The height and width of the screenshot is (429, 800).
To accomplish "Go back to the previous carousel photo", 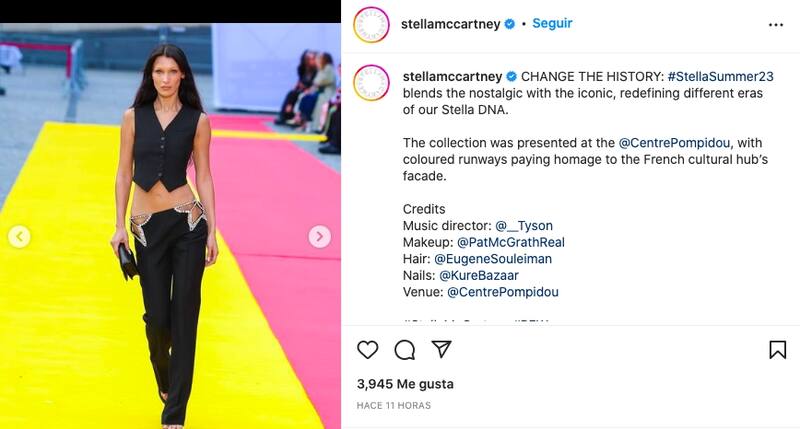I will coord(19,237).
